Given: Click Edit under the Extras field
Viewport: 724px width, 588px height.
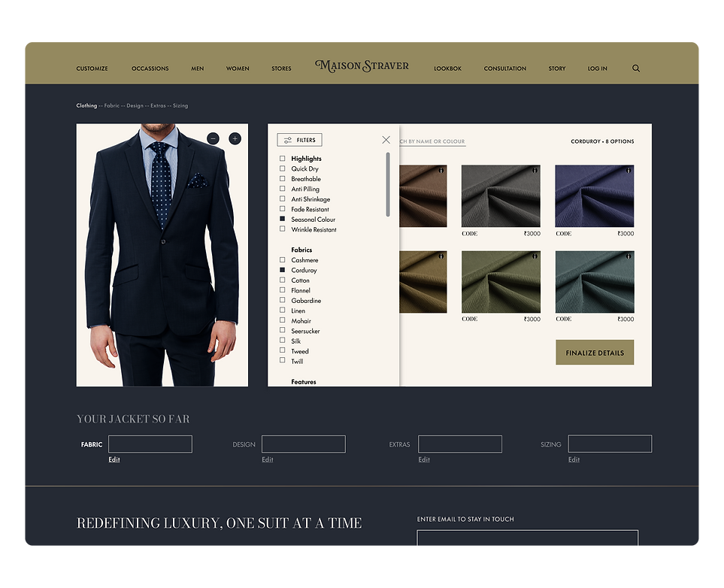Looking at the screenshot, I should point(424,459).
